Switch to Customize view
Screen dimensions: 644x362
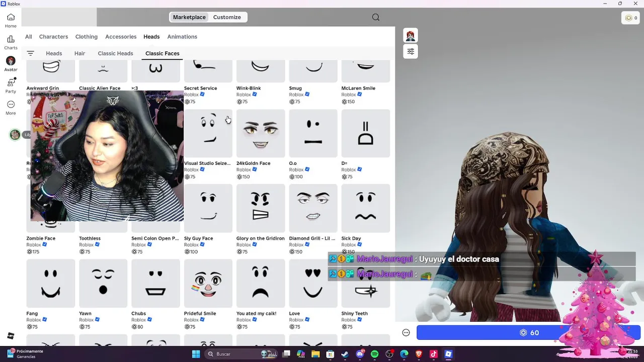[227, 17]
